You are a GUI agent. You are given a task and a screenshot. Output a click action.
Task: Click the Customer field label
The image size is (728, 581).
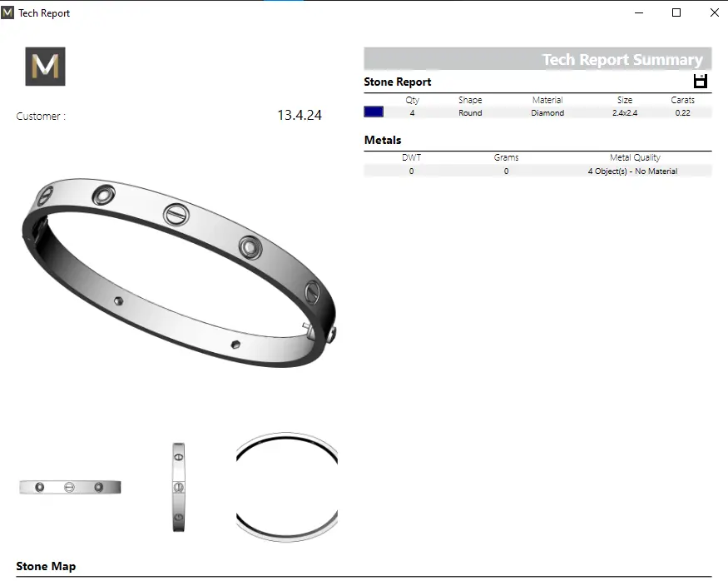41,117
